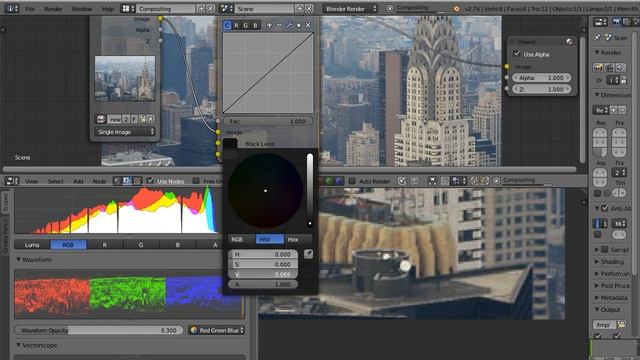The image size is (640, 360).
Task: Toggle Auto Render checkbox
Action: [352, 180]
